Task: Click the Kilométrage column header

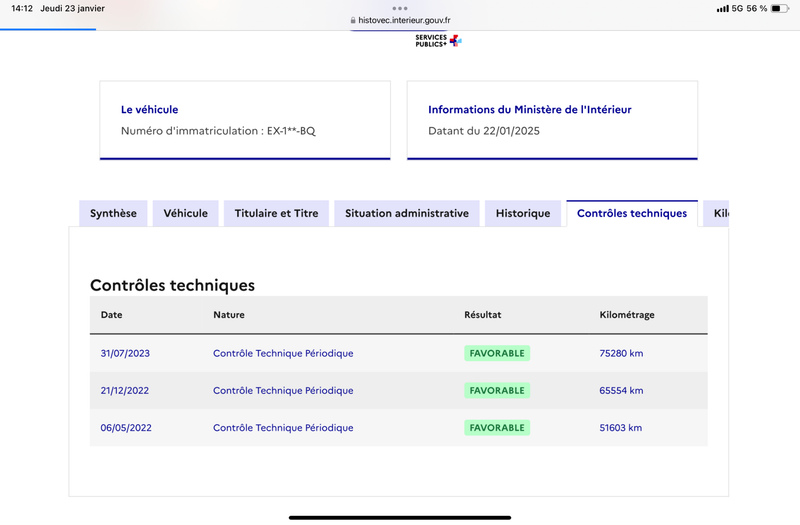Action: pos(627,315)
